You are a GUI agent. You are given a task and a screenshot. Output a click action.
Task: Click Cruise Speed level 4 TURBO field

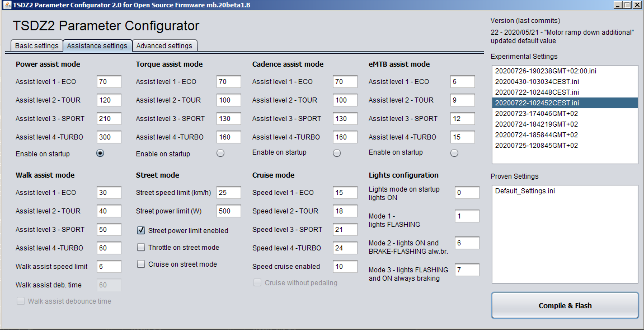[x=345, y=248]
